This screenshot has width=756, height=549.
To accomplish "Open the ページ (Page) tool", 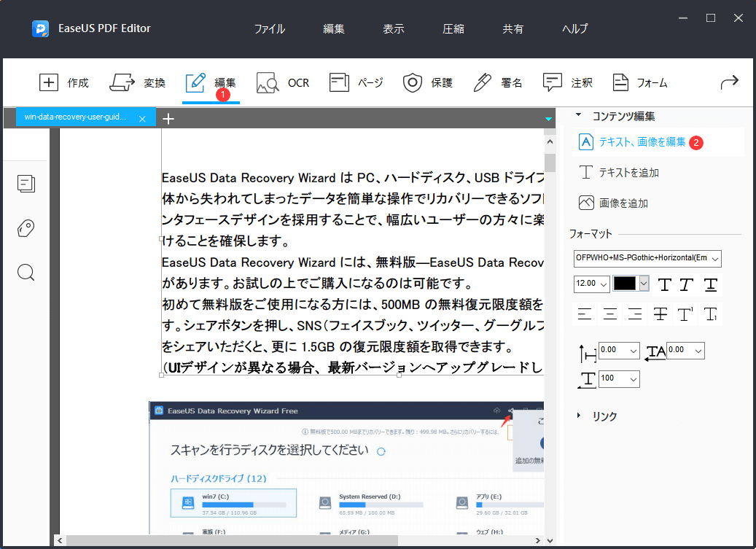I will point(356,82).
